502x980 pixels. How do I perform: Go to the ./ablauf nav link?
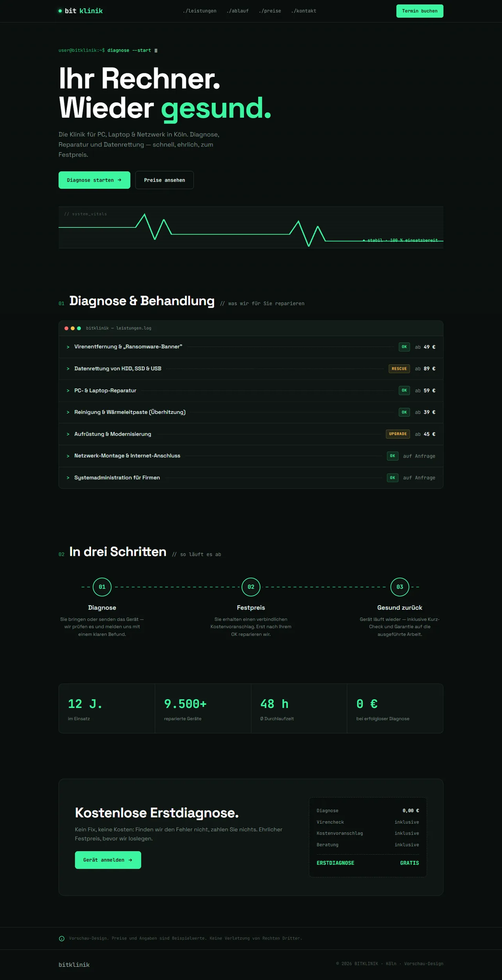238,11
